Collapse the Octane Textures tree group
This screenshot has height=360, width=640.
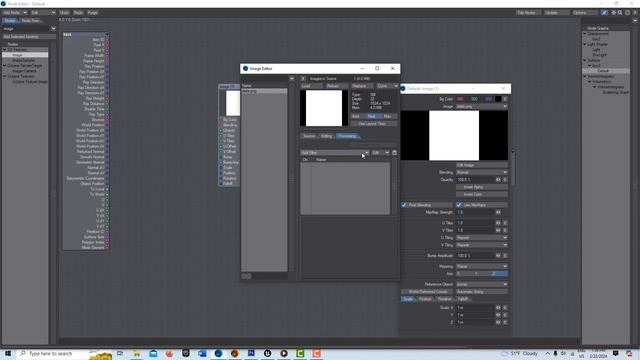[5, 76]
